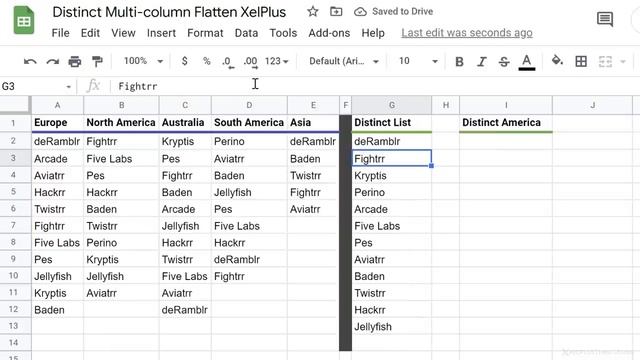Image resolution: width=640 pixels, height=360 pixels.
Task: Open the Tools menu
Action: tap(283, 33)
